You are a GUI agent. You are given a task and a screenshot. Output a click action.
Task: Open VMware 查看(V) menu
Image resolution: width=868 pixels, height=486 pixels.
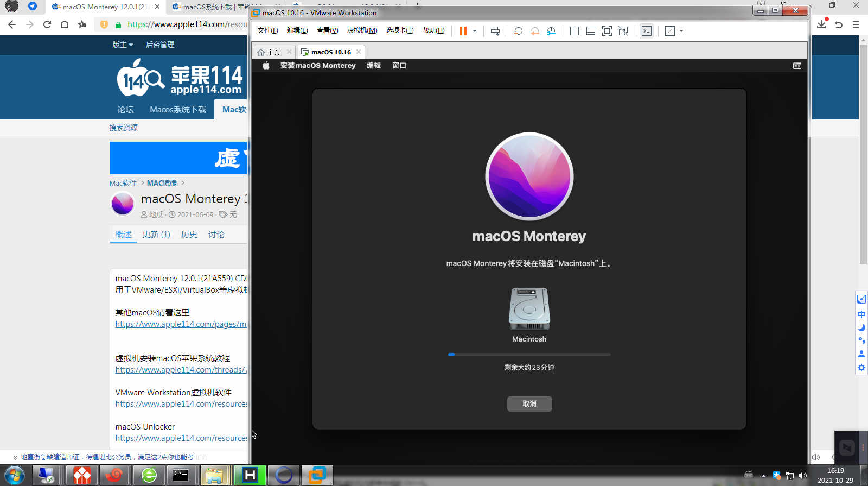[327, 30]
